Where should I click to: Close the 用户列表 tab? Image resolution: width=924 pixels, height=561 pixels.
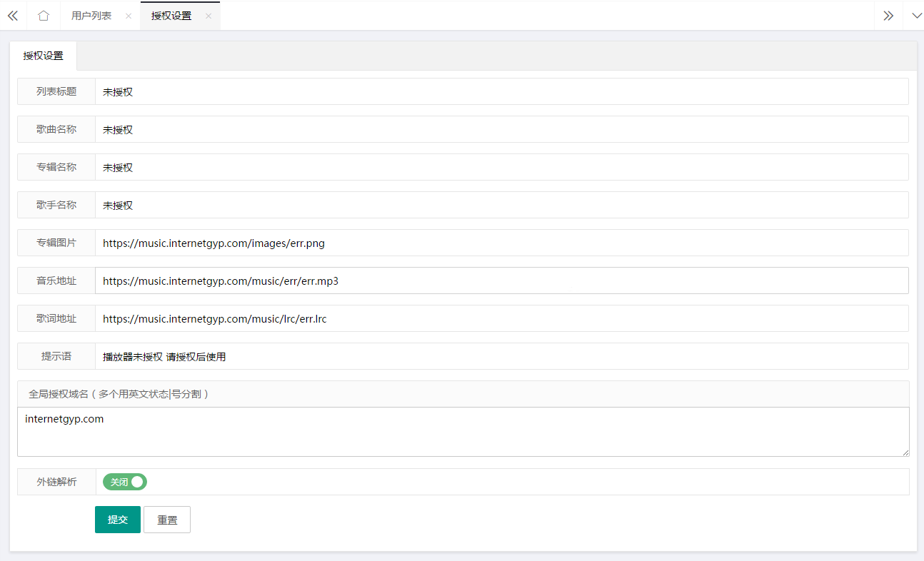click(129, 16)
